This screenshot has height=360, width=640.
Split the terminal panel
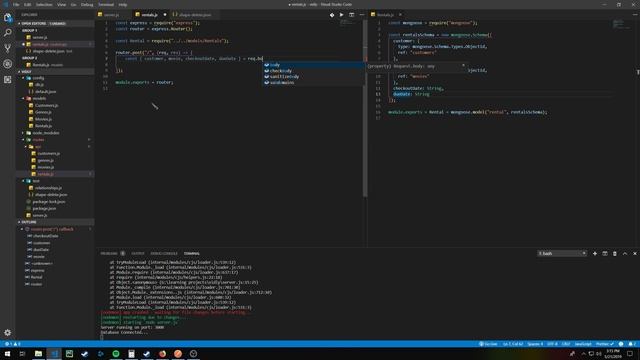click(605, 253)
